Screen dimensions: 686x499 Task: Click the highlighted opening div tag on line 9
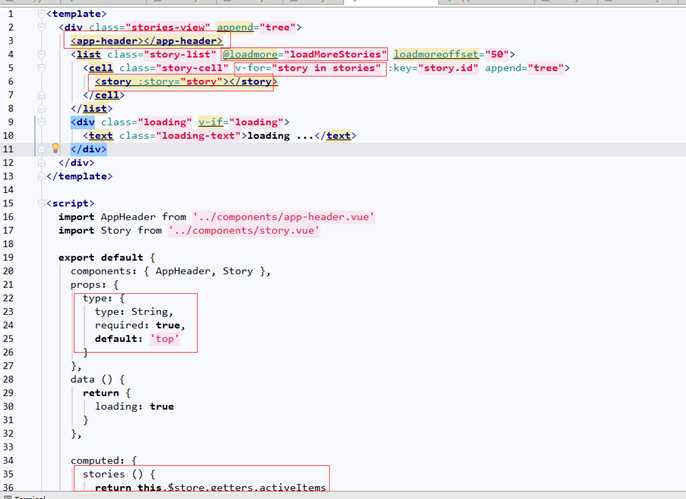click(83, 122)
